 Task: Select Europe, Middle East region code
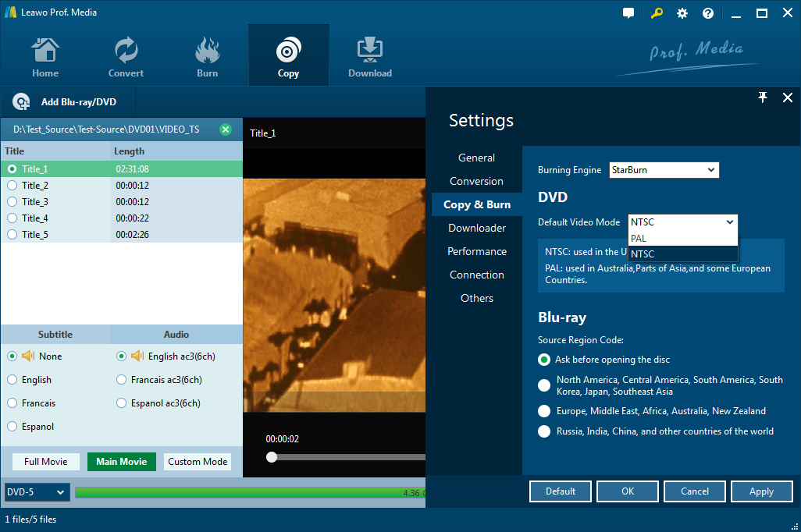click(544, 411)
